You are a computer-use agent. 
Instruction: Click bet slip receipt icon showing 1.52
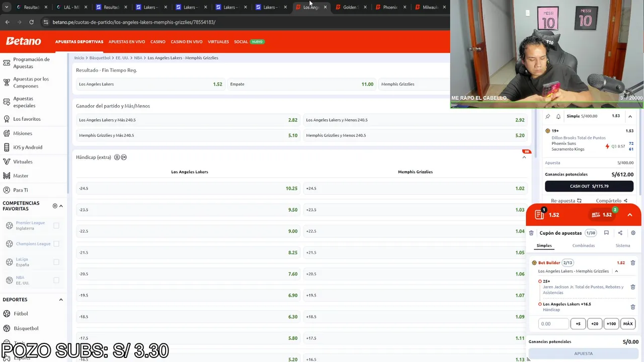(x=540, y=215)
